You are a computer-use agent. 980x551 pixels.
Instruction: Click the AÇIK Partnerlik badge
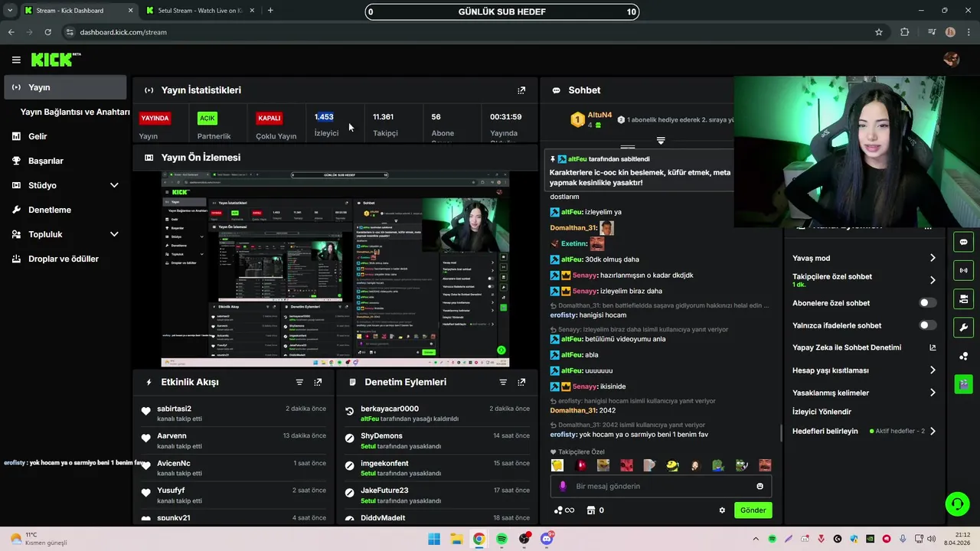pyautogui.click(x=207, y=118)
